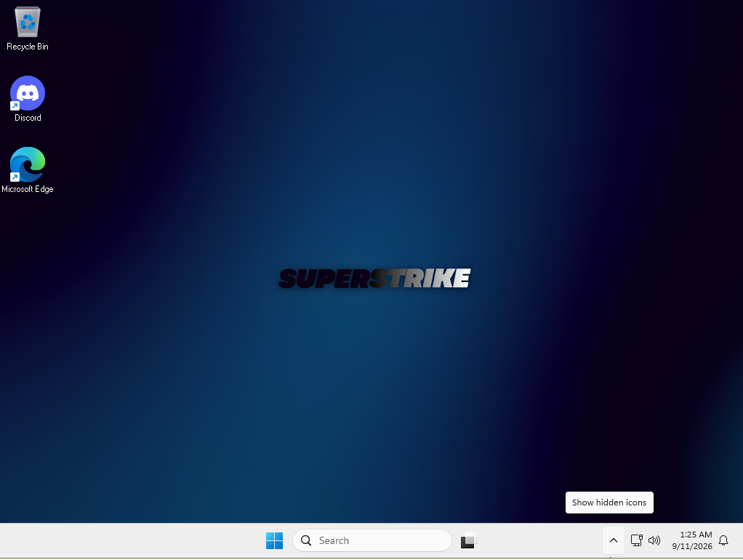The image size is (743, 560).
Task: Show hidden icons in system tray
Action: pyautogui.click(x=613, y=540)
